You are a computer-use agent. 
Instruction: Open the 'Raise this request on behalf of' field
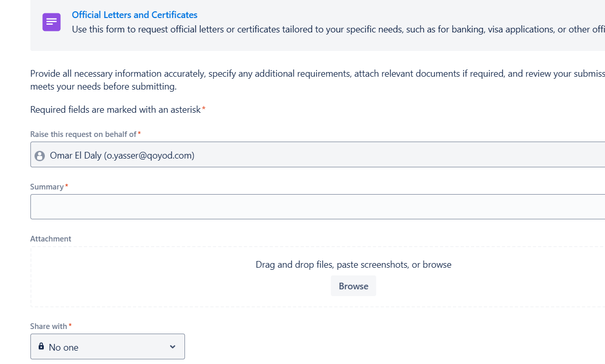coord(317,154)
